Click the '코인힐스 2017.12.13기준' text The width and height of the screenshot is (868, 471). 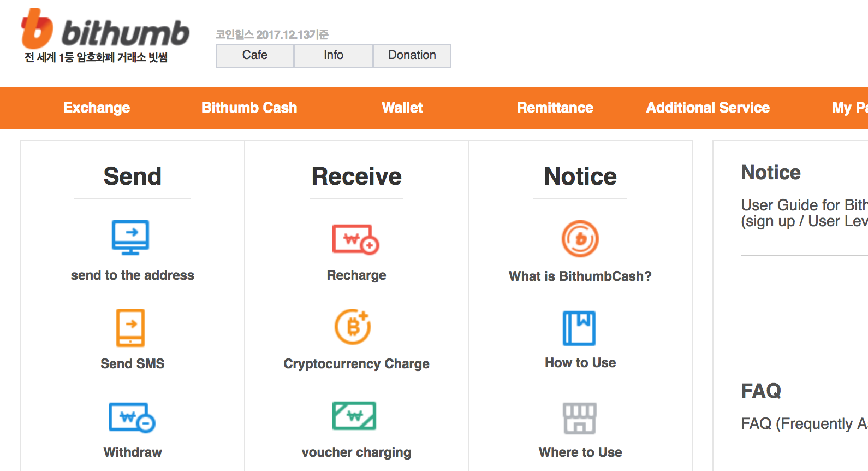point(272,34)
